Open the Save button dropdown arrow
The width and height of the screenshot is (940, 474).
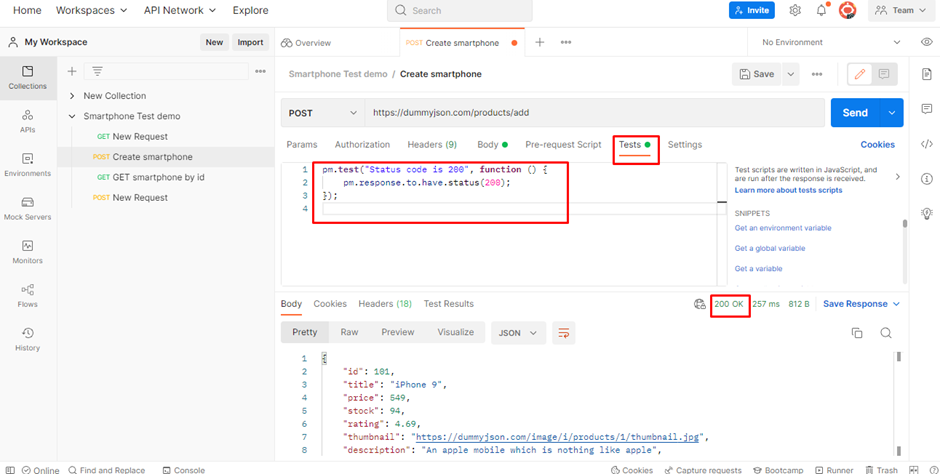click(x=790, y=74)
